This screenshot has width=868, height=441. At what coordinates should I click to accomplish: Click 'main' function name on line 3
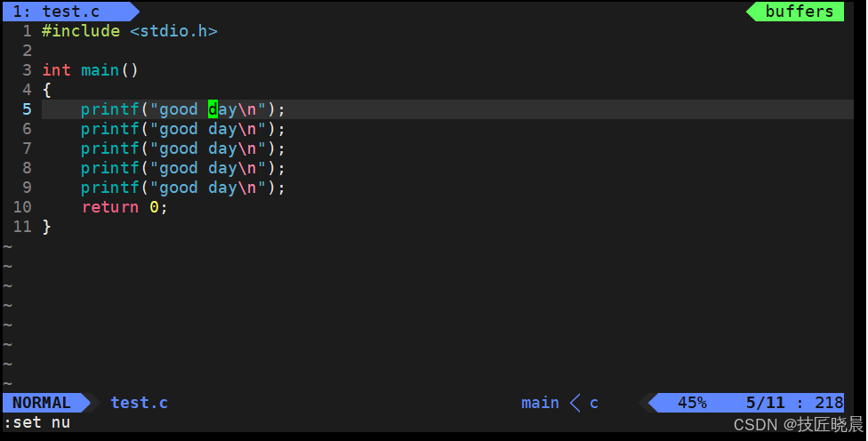(x=100, y=70)
